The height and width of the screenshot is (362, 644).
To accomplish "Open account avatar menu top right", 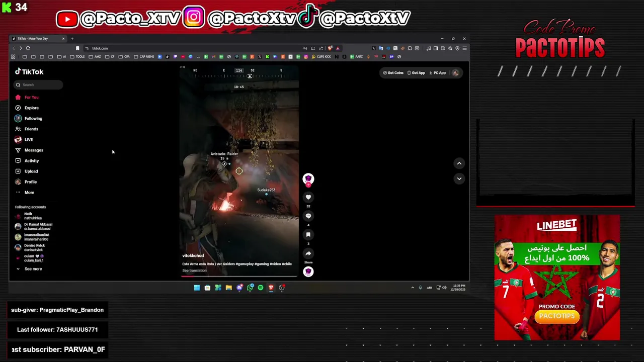I will pos(455,73).
